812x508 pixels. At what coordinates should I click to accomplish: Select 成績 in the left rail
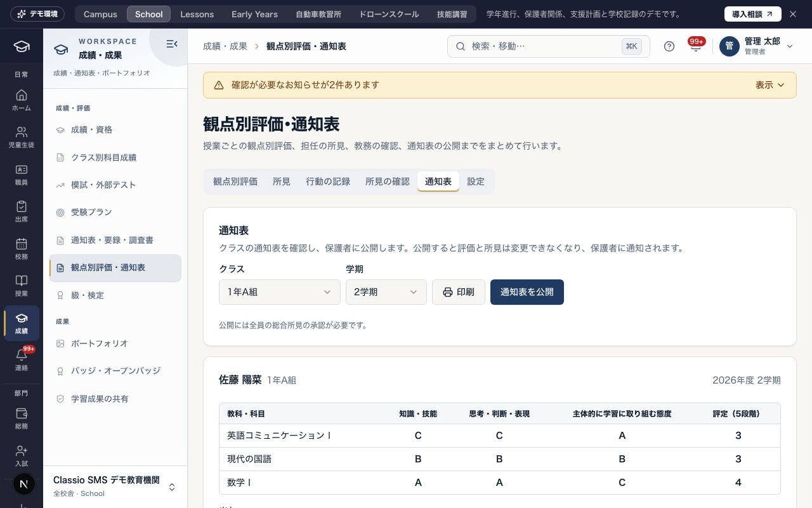(x=22, y=323)
